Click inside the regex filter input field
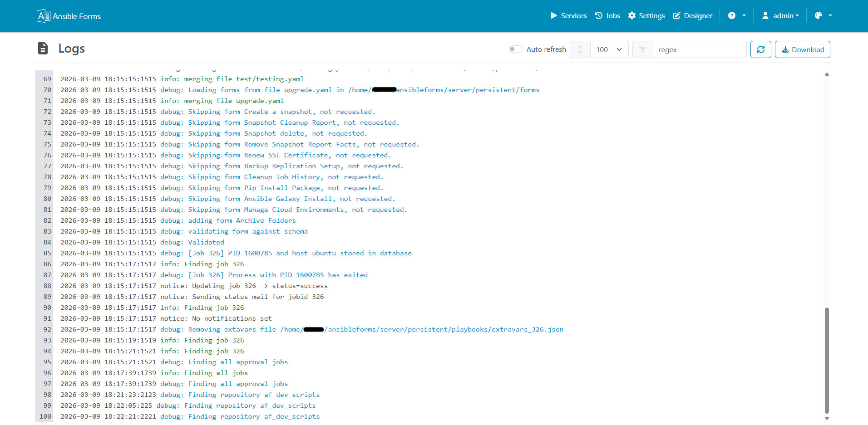The width and height of the screenshot is (868, 425). [699, 49]
